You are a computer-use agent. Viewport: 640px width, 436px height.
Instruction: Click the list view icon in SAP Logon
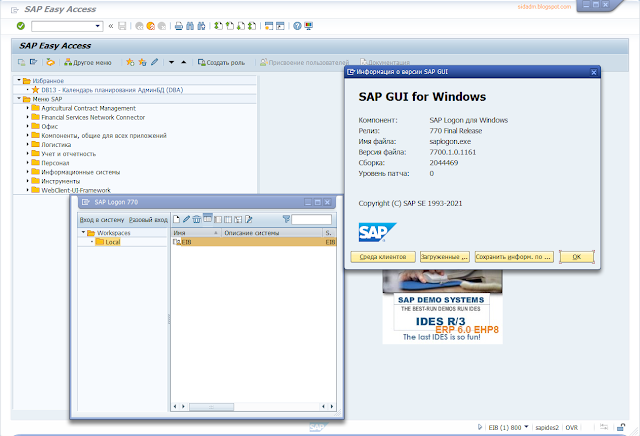click(208, 219)
